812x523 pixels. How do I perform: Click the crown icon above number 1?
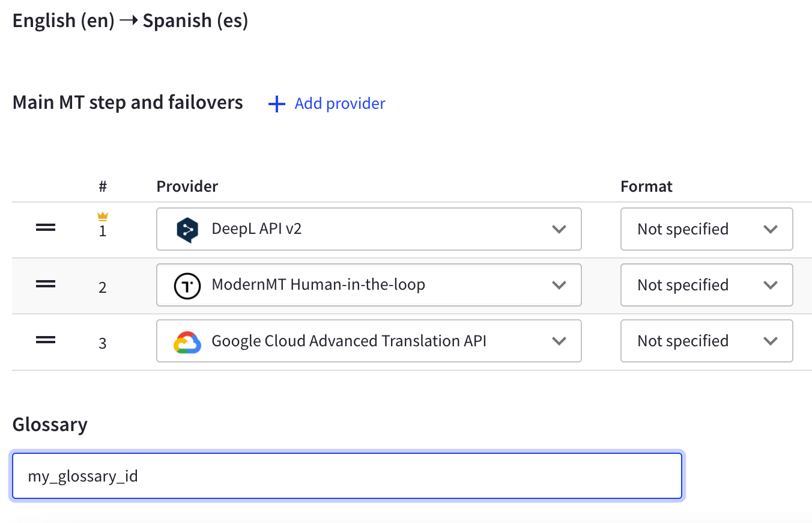click(x=103, y=216)
